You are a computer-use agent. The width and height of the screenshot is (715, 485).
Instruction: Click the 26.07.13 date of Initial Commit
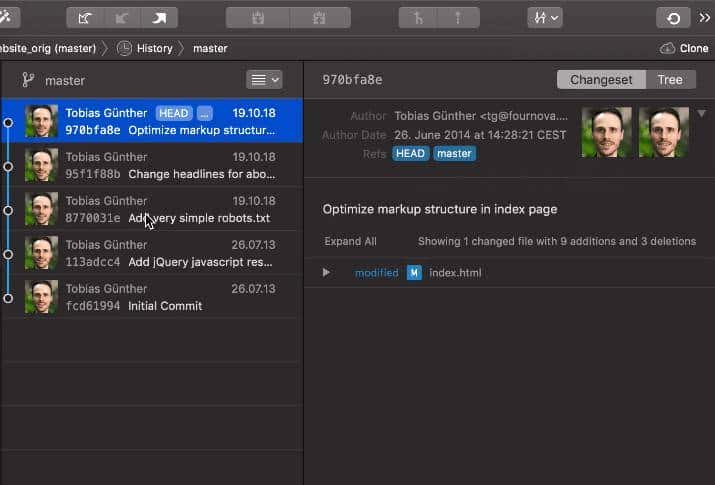click(254, 289)
